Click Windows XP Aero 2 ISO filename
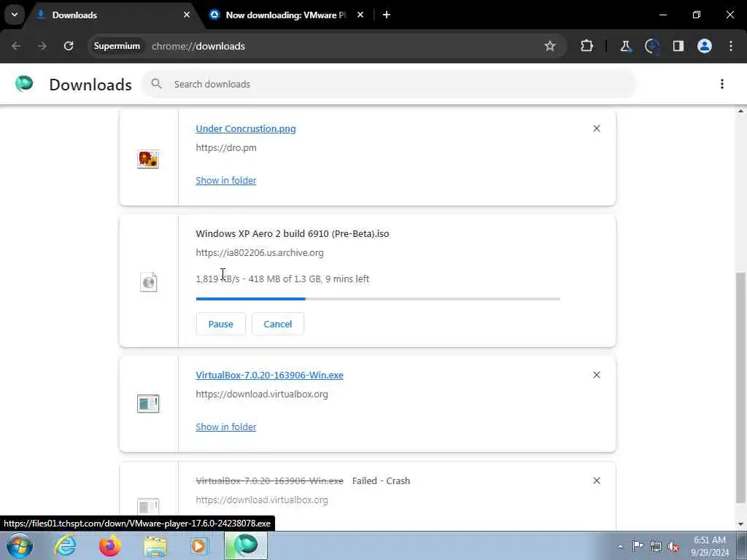The image size is (747, 560). click(x=293, y=234)
